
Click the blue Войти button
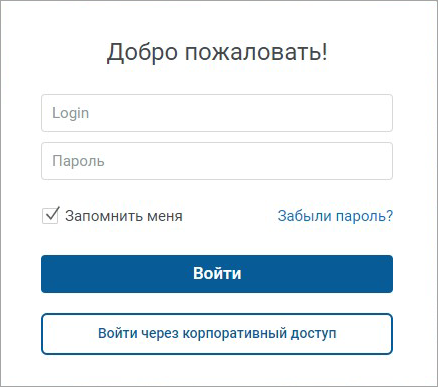(x=217, y=274)
